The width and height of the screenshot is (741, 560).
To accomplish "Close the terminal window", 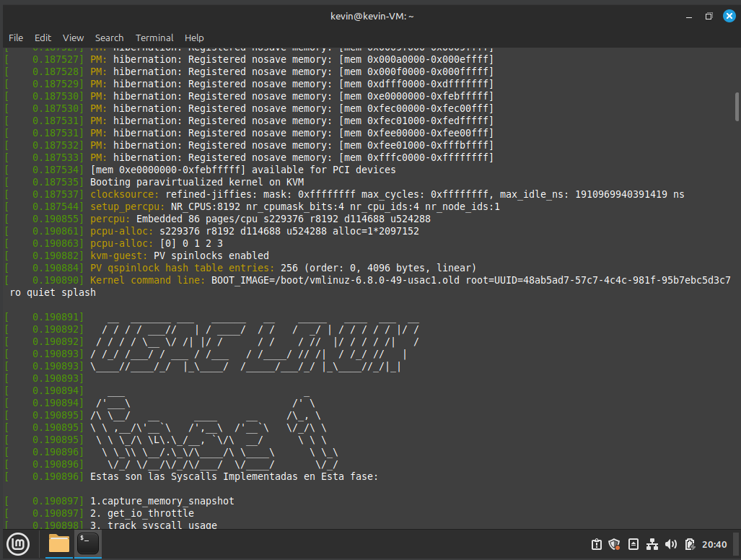I will (x=726, y=16).
